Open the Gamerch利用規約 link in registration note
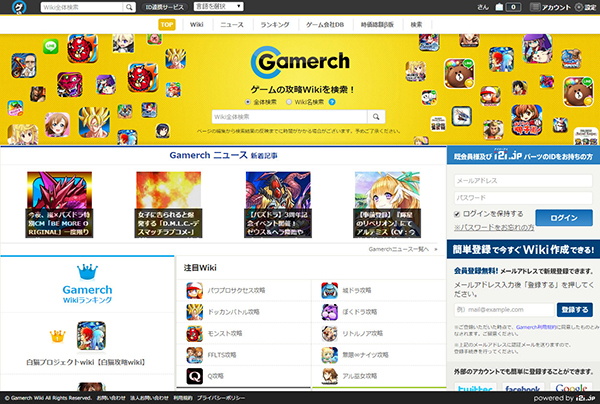This screenshot has height=404, width=600. (x=534, y=327)
